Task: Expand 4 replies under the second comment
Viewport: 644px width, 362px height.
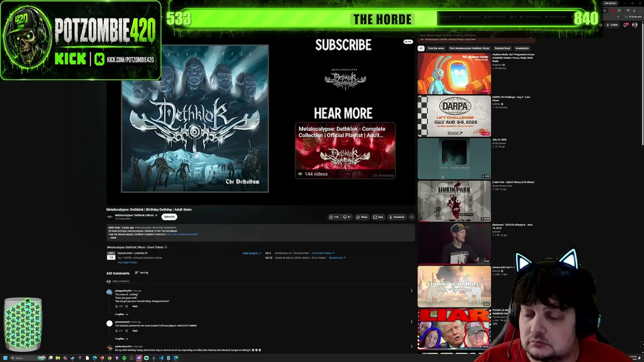Action: 121,339
